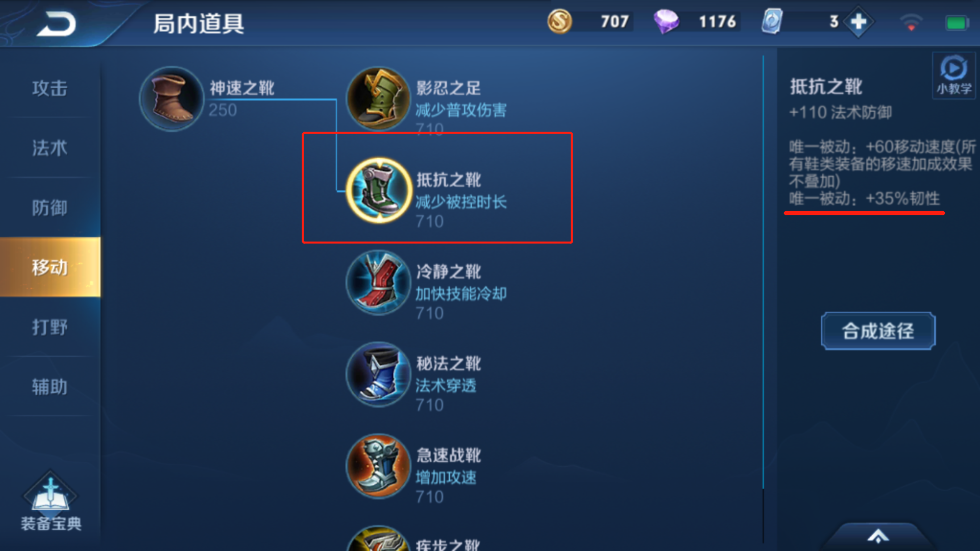Select the 神速之靴 boot icon
980x551 pixels.
[x=172, y=99]
